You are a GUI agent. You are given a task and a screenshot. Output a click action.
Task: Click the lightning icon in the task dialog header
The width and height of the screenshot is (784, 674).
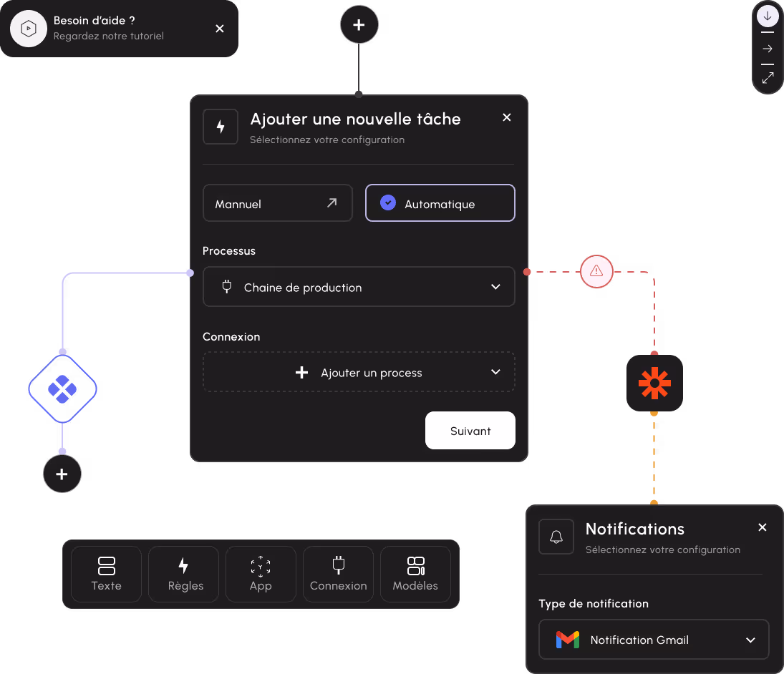(x=220, y=126)
